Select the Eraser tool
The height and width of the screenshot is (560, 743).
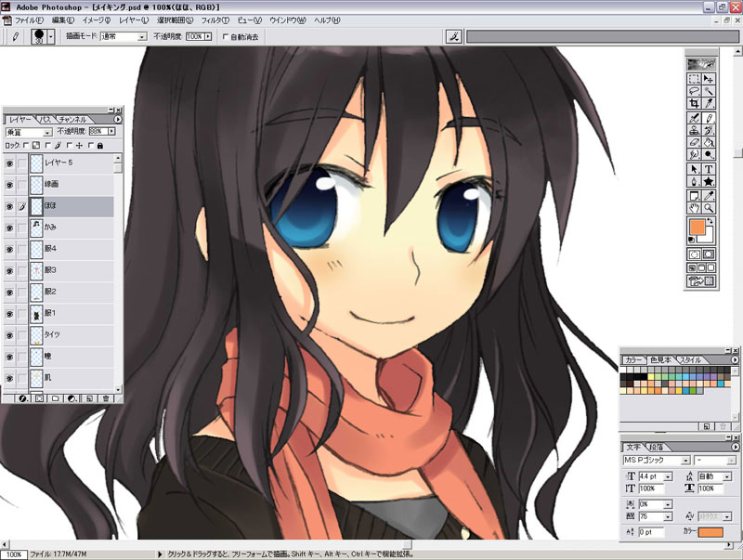[694, 142]
